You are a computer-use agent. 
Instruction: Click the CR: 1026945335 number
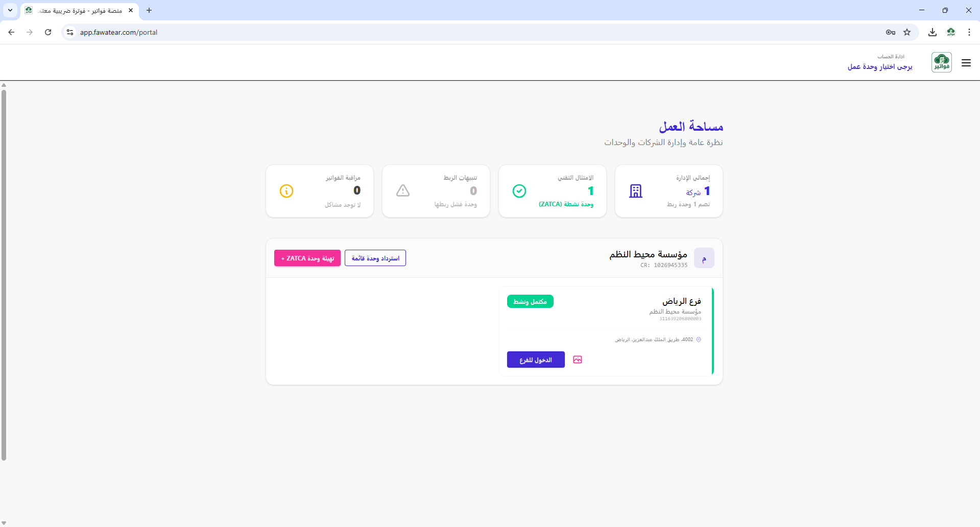click(x=664, y=265)
